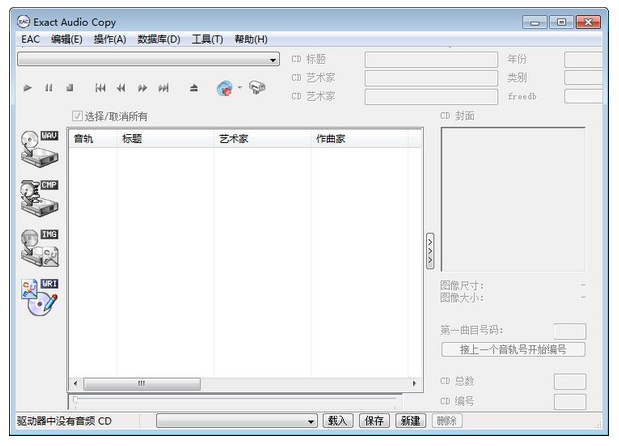619x446 pixels.
Task: Click the IMG copy image icon
Action: [x=39, y=248]
